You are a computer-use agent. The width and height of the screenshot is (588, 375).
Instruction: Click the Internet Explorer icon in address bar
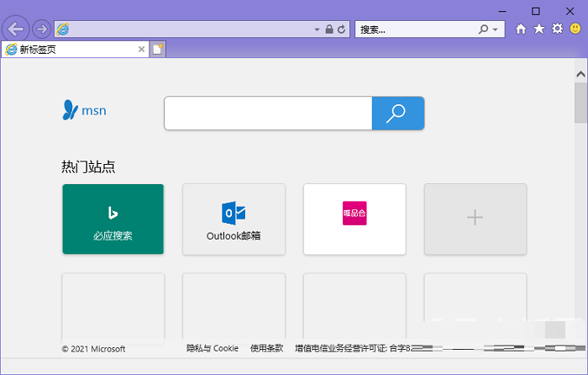(x=63, y=29)
